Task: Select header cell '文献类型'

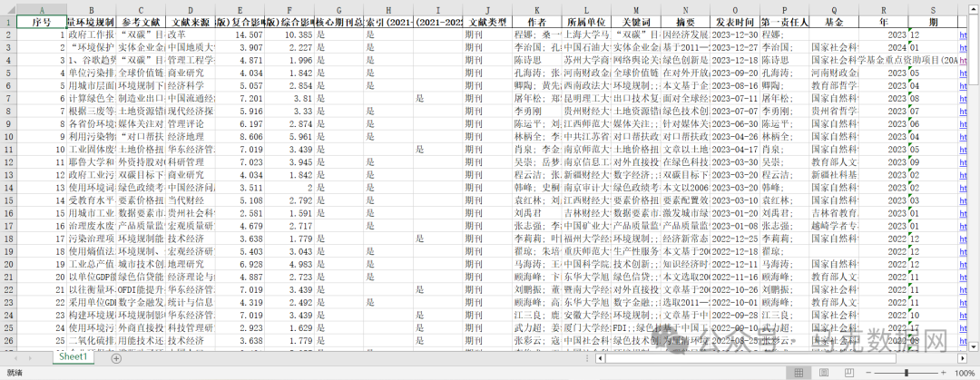Action: click(488, 22)
